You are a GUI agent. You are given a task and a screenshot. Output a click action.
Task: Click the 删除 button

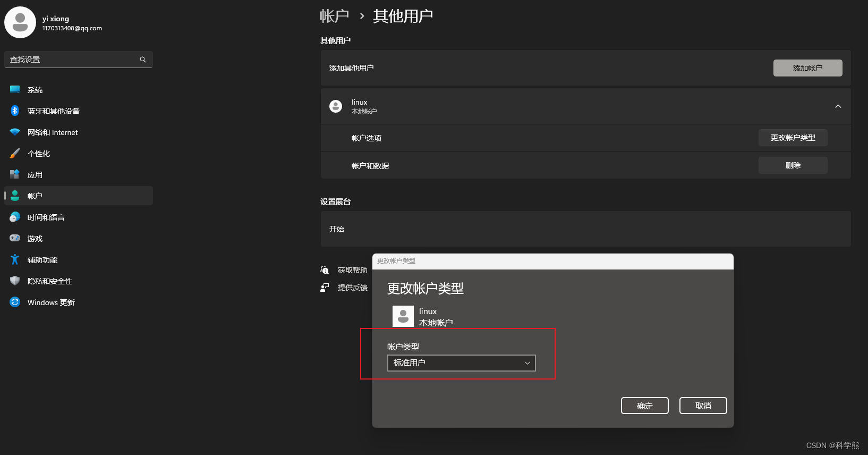pos(793,165)
